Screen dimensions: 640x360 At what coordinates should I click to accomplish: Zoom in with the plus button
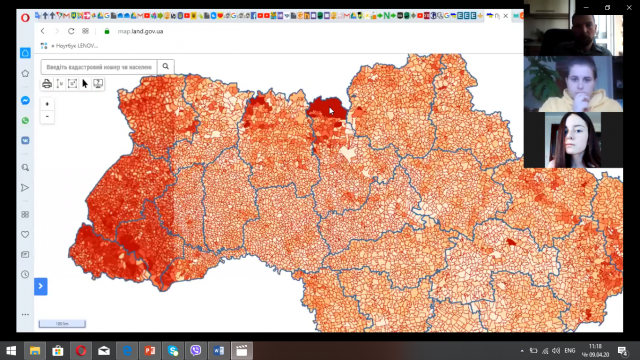(47, 104)
